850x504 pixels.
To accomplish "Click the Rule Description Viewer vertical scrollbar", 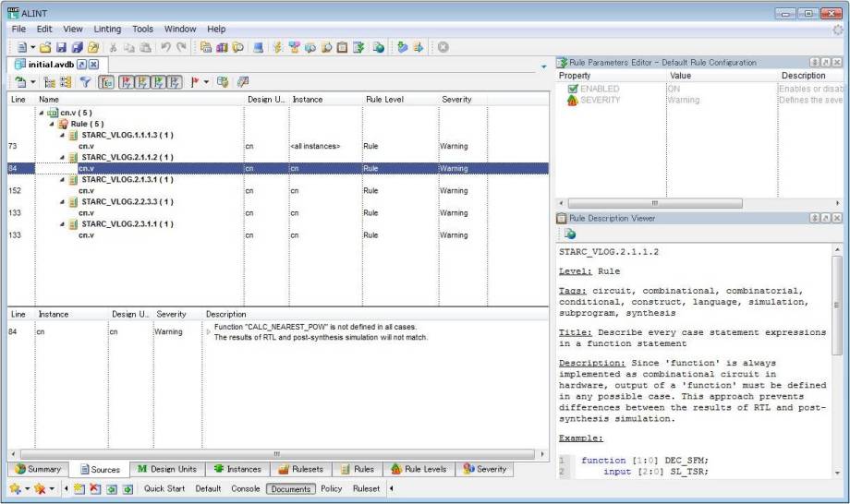I will [x=837, y=306].
